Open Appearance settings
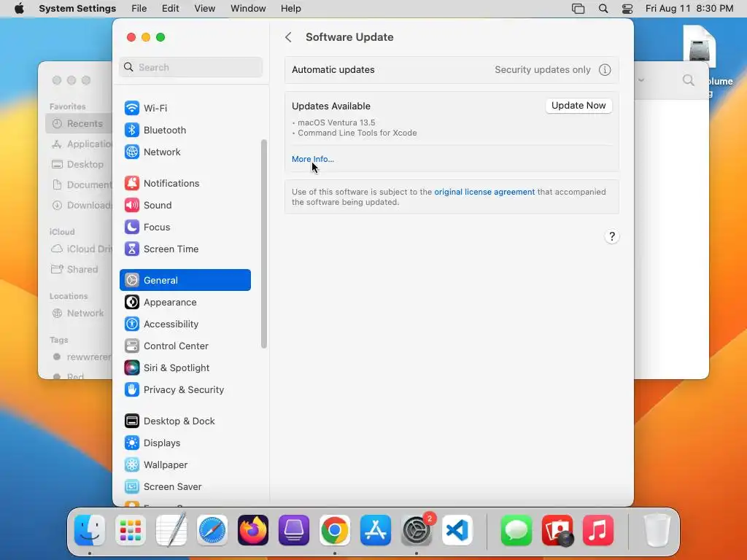The image size is (747, 560). click(x=185, y=303)
